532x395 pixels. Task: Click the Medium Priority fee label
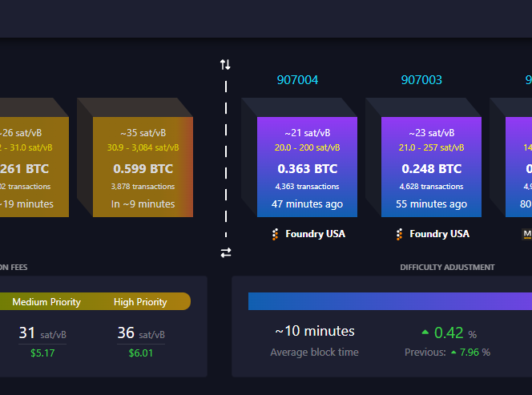(46, 302)
